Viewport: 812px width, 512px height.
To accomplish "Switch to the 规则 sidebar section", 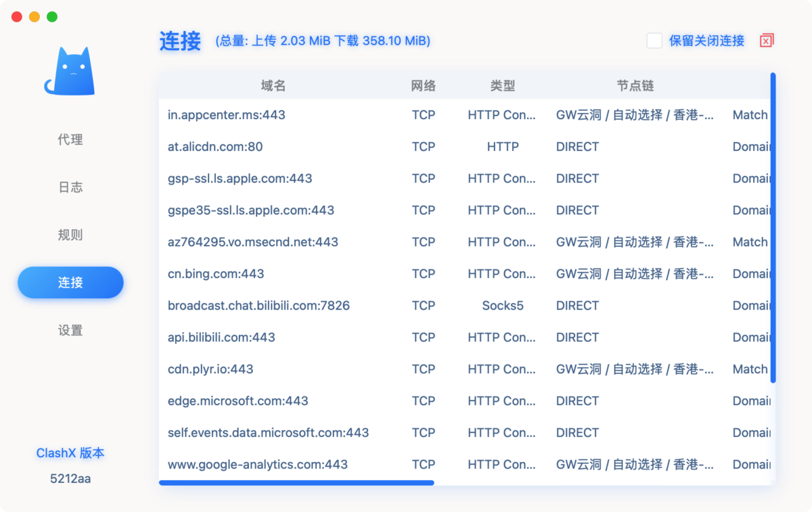I will [70, 235].
